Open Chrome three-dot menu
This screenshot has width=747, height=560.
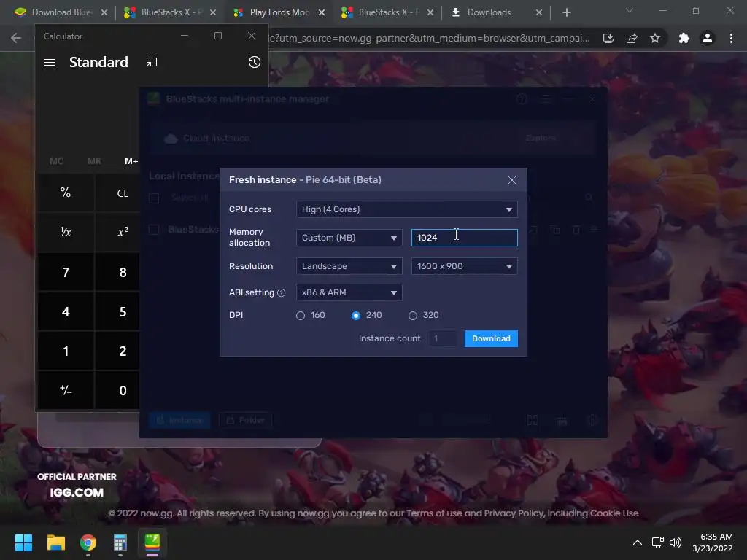point(731,38)
